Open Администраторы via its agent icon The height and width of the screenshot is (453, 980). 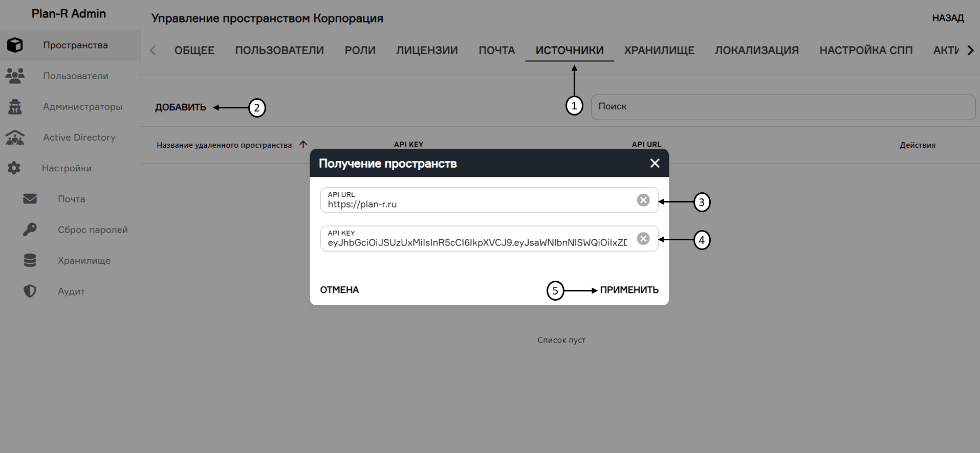pyautogui.click(x=15, y=107)
